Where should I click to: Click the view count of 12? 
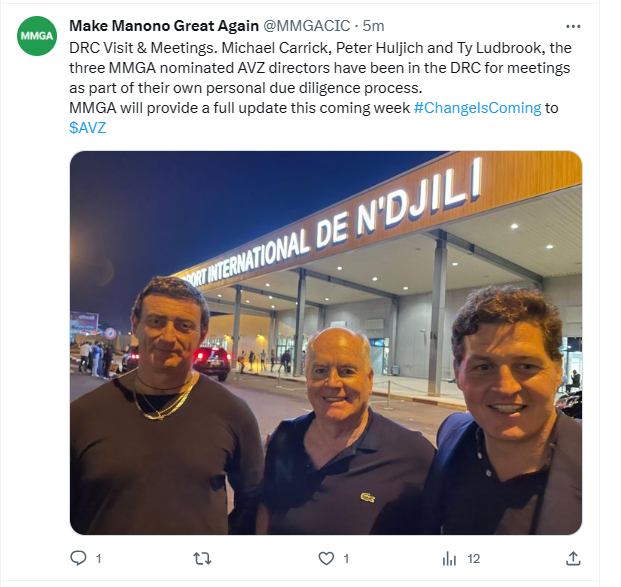474,559
